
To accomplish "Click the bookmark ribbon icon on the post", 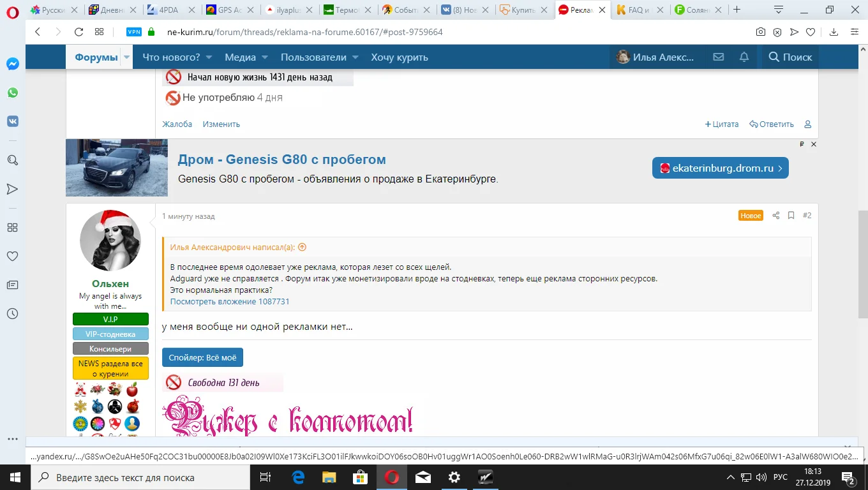I will tap(791, 216).
